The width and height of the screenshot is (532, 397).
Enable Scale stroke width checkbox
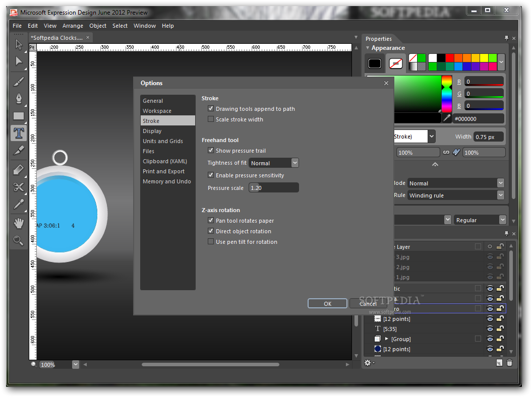211,119
